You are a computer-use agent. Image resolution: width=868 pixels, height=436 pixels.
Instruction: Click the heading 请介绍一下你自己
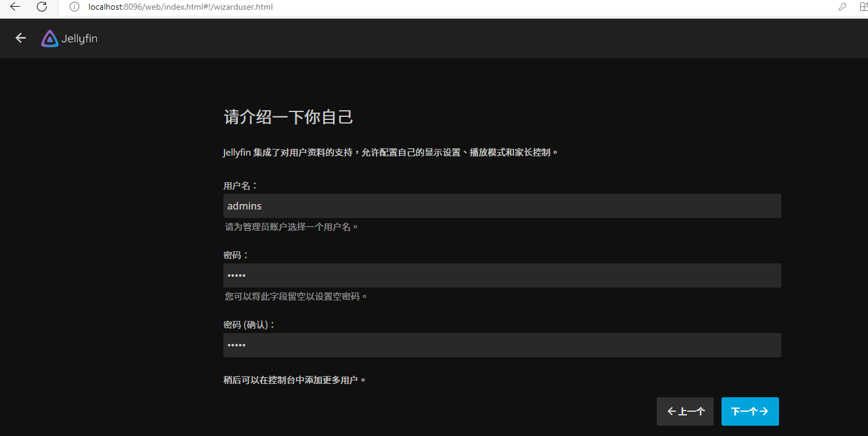(x=289, y=117)
